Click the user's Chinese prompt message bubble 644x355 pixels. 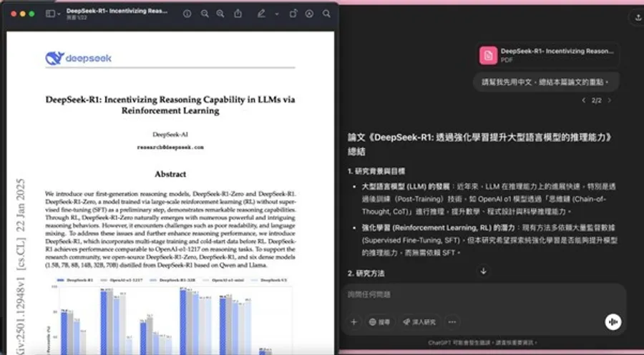tap(546, 82)
